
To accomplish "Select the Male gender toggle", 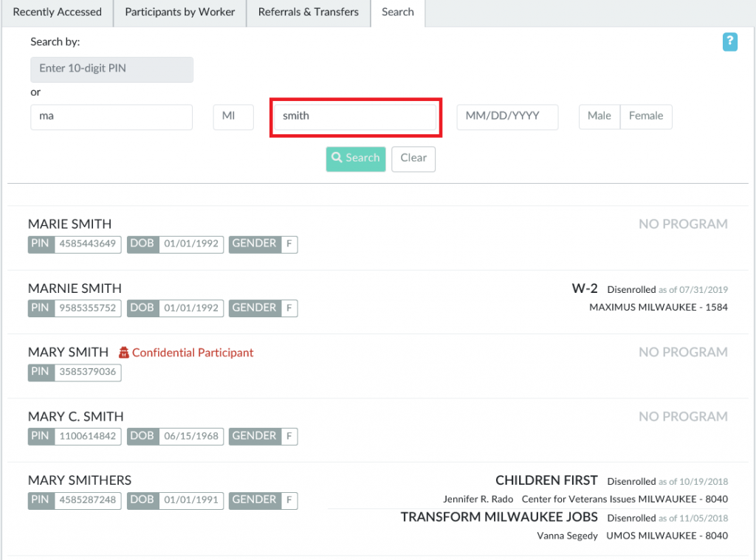I will click(x=599, y=117).
